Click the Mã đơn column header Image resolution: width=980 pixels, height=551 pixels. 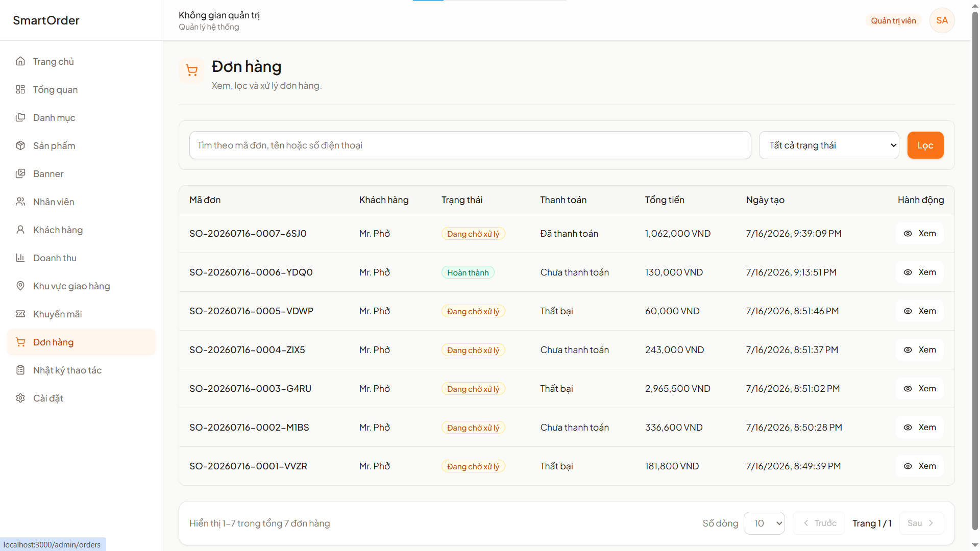point(205,200)
